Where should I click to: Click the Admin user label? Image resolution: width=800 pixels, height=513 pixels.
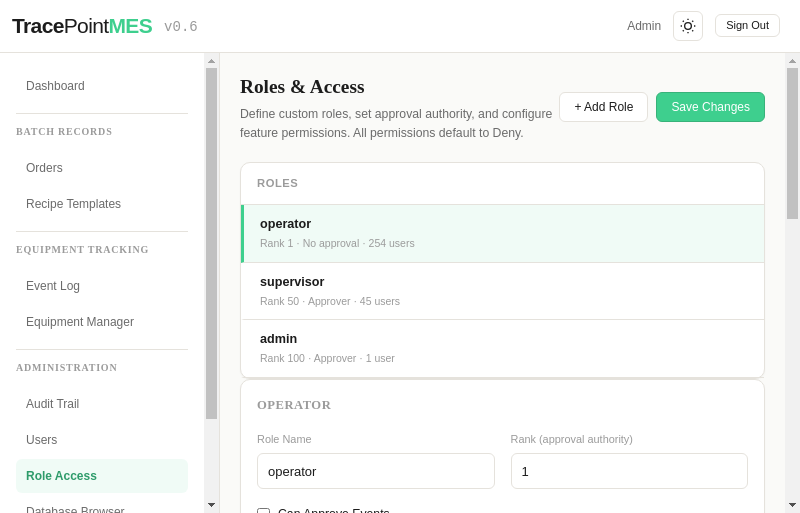(x=644, y=26)
